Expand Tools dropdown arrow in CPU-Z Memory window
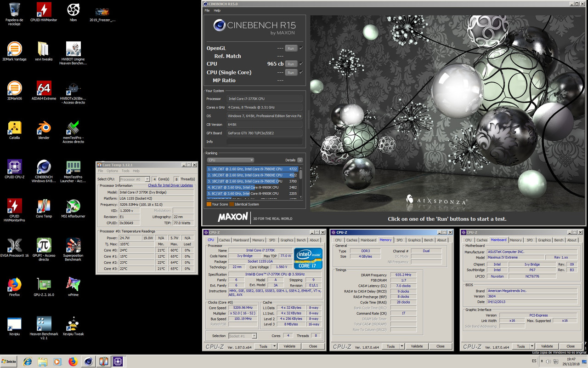Screen dimensions: 588x368 401,346
